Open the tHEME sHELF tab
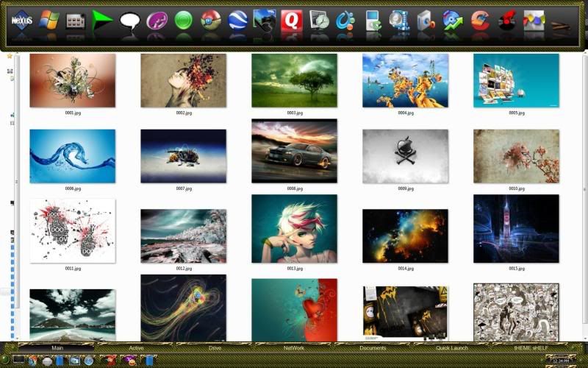This screenshot has height=368, width=588. pyautogui.click(x=531, y=348)
